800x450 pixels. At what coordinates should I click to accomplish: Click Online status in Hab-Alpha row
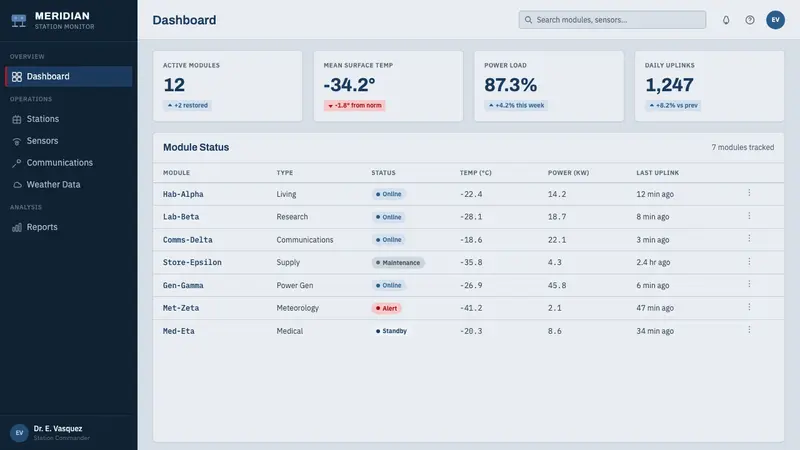389,194
